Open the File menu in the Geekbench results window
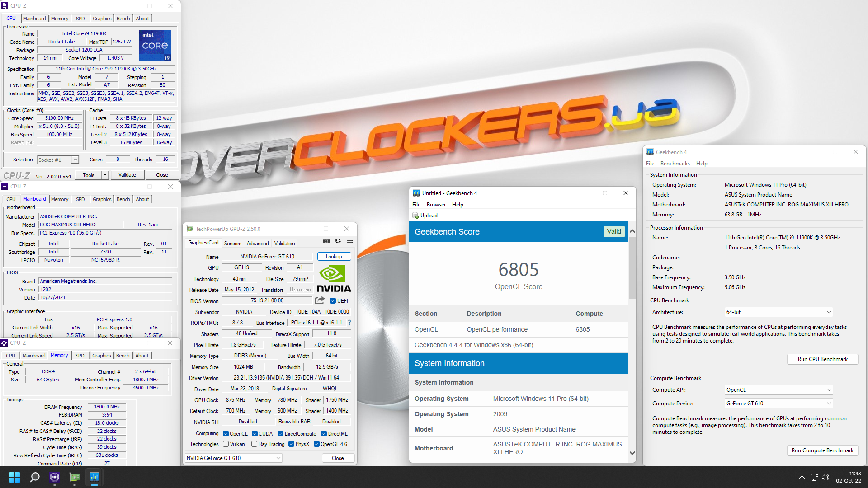868x488 pixels. (x=416, y=205)
